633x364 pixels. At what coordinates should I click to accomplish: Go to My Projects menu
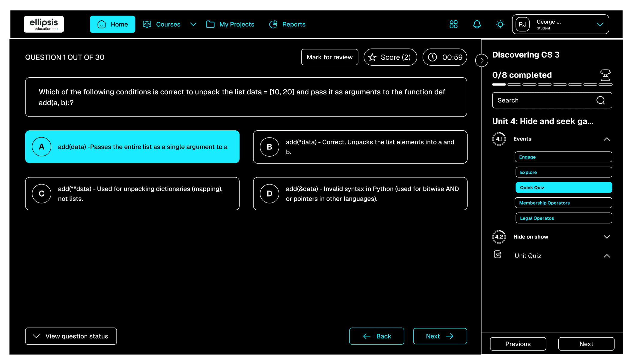[x=230, y=24]
